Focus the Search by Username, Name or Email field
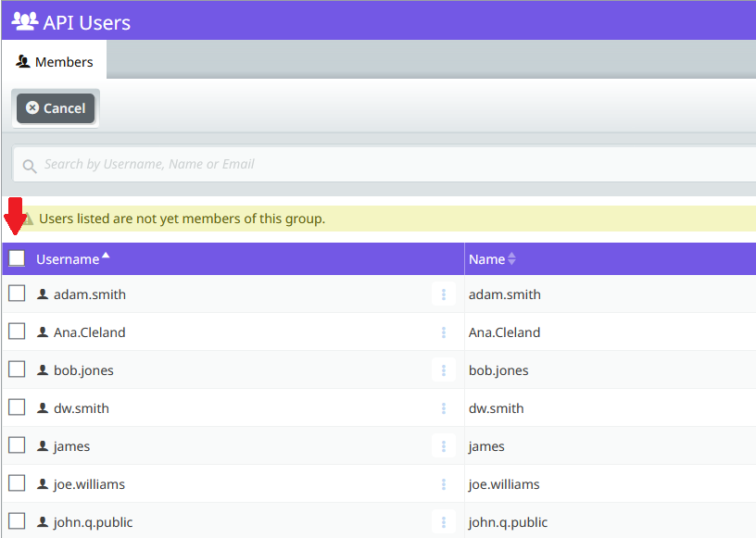Viewport: 756px width, 538px height. tap(385, 165)
